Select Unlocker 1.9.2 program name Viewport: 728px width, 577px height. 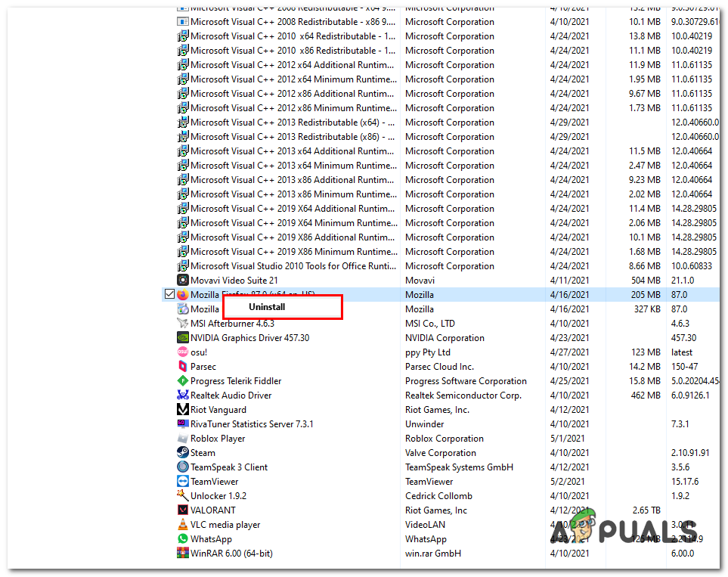coord(218,495)
